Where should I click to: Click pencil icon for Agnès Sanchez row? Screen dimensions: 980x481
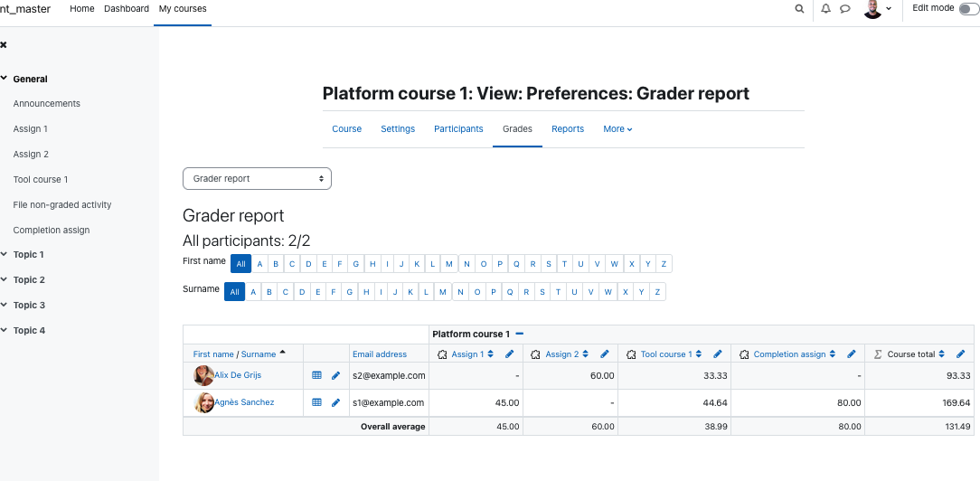click(x=335, y=403)
